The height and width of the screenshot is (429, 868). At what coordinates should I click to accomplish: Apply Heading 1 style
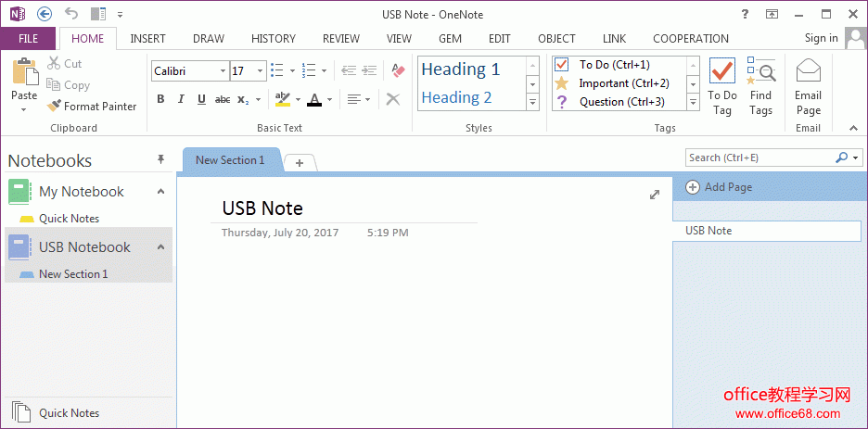tap(461, 69)
